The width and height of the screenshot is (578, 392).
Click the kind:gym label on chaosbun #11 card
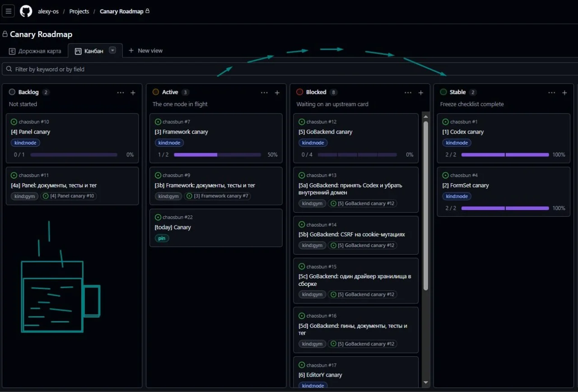[24, 196]
